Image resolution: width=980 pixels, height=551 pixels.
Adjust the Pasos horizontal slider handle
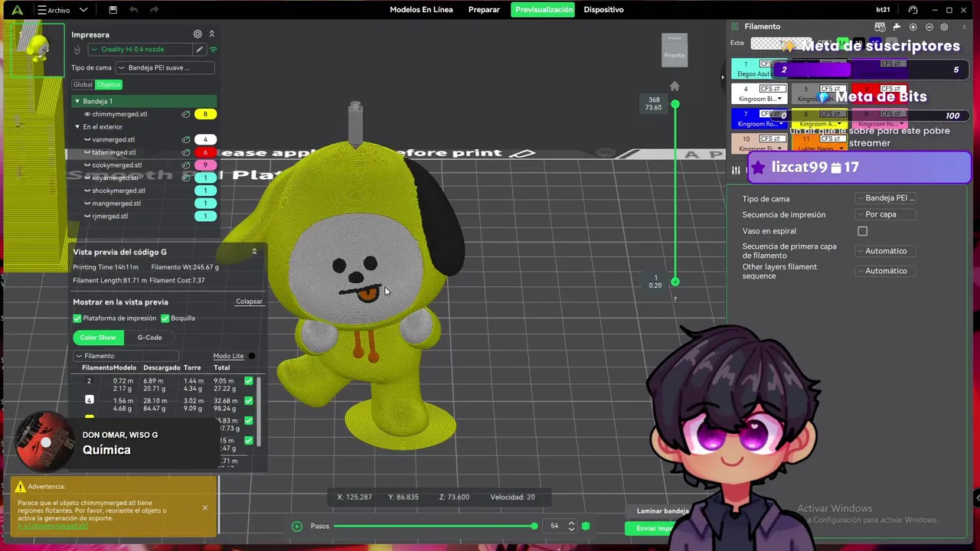534,526
